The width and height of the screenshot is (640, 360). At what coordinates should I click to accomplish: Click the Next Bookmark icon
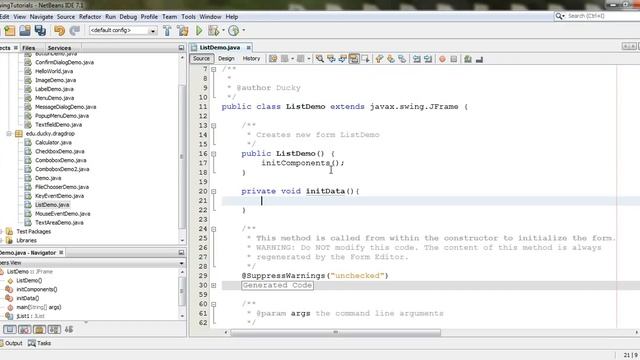[391, 59]
